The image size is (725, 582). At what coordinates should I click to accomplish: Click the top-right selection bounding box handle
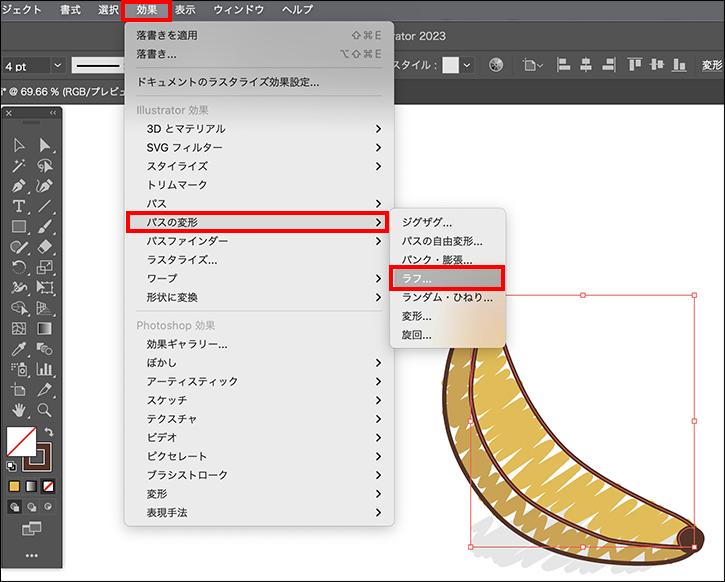694,295
